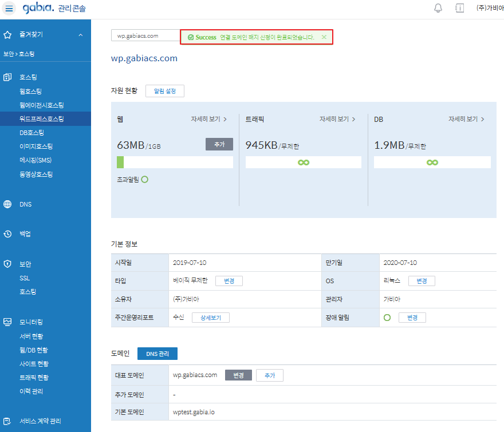504x432 pixels.
Task: Click the wp.gabiacs.com page title
Action: coord(144,58)
